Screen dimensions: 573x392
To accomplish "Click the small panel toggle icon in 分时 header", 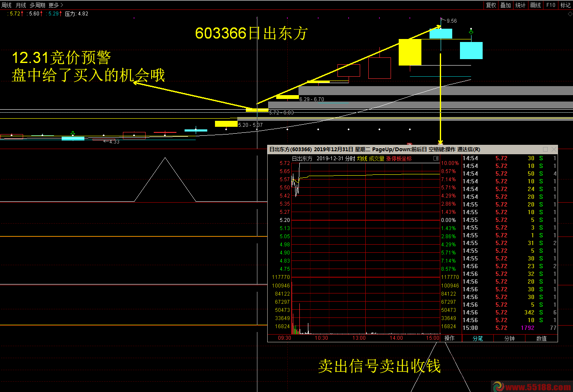I will click(x=436, y=159).
